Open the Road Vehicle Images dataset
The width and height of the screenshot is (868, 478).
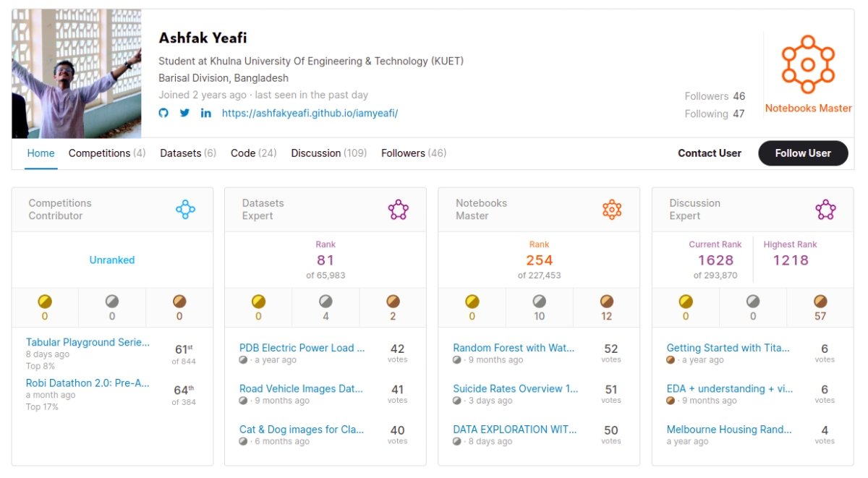[x=301, y=389]
